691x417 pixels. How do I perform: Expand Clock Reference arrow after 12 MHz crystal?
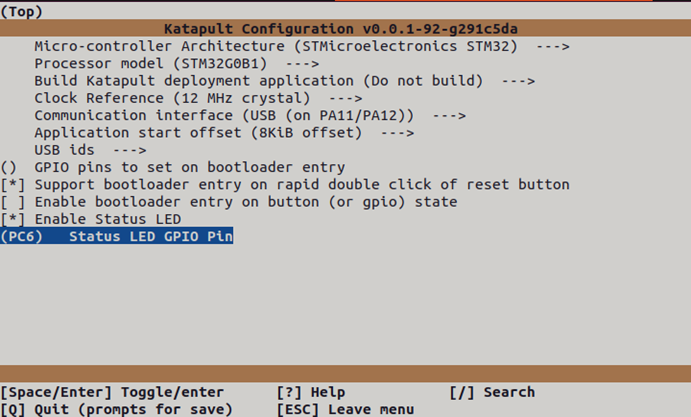pos(344,98)
